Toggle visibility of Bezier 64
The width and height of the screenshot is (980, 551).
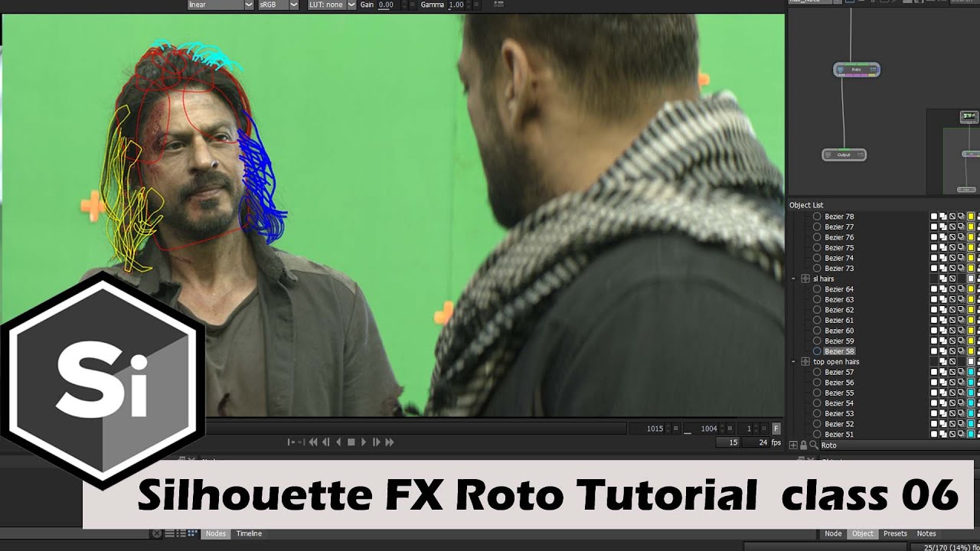pos(934,289)
